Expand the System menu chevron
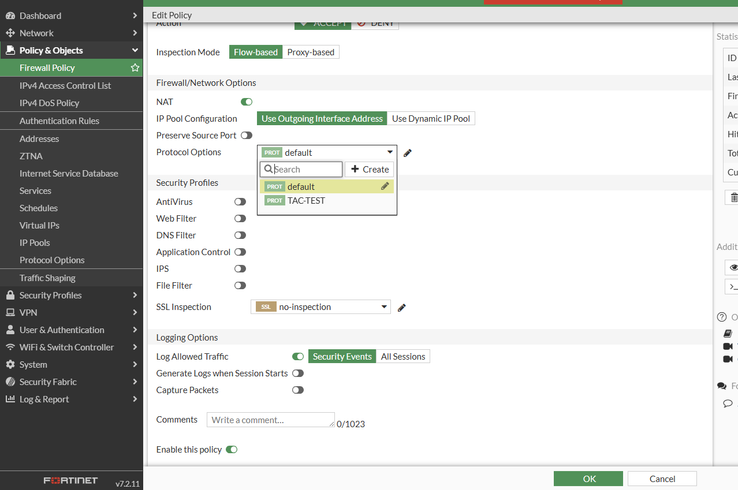738x490 pixels. (135, 364)
